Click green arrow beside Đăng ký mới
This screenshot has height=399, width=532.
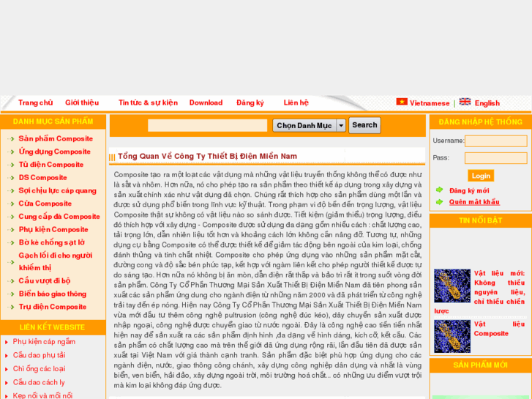439,190
